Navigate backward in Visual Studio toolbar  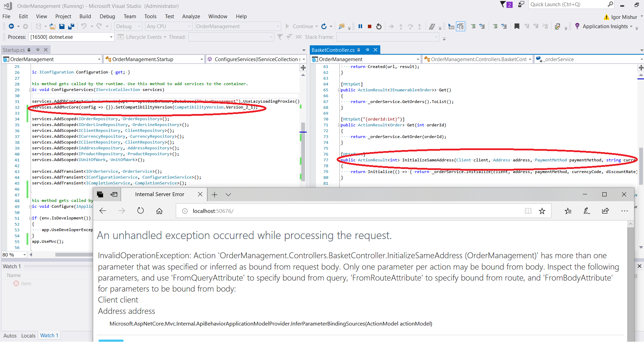point(11,26)
